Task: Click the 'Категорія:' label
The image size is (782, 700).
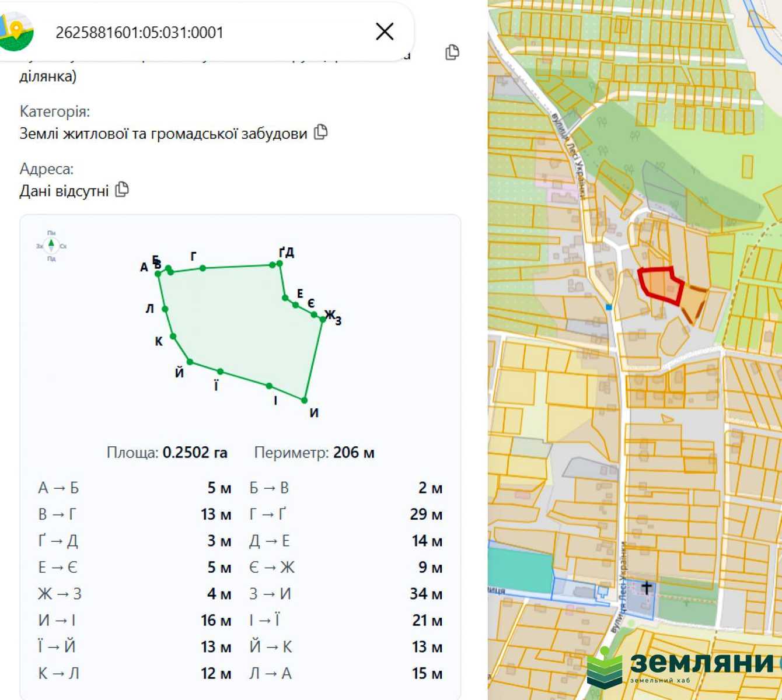Action: (x=55, y=111)
